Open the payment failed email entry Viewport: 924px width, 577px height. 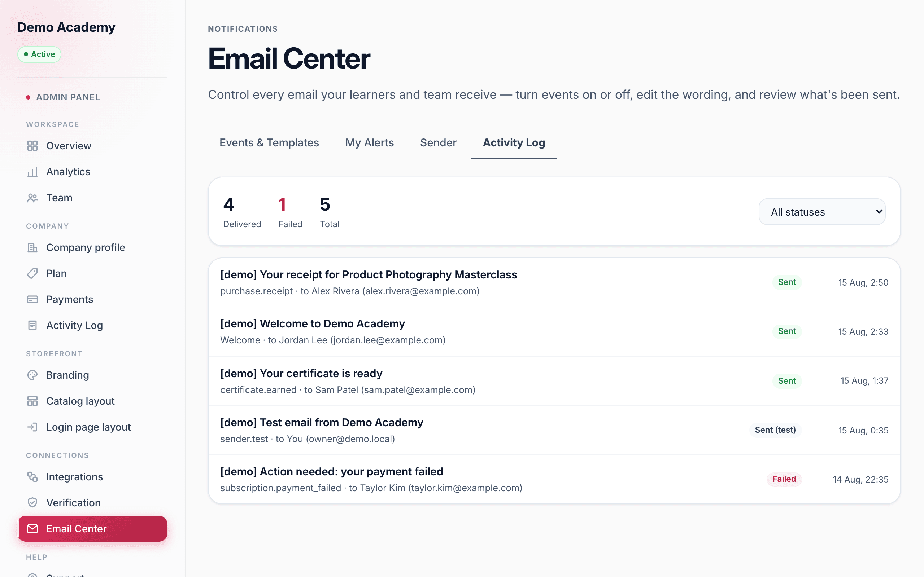click(x=554, y=479)
